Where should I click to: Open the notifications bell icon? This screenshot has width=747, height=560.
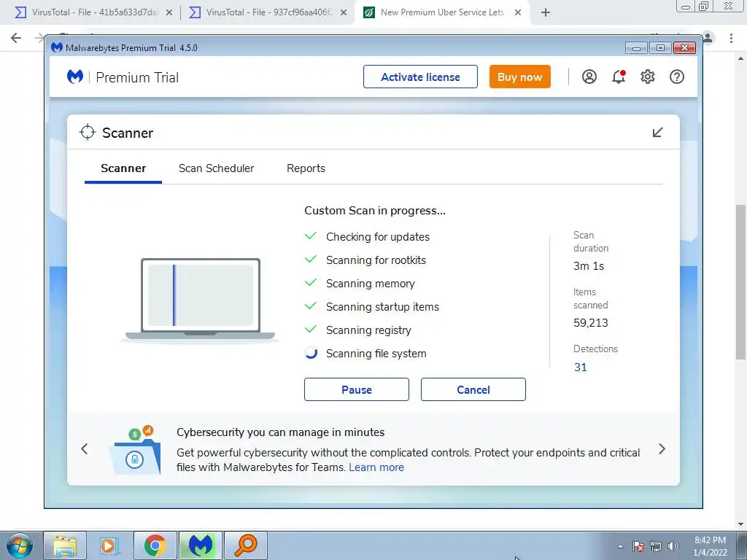point(619,77)
